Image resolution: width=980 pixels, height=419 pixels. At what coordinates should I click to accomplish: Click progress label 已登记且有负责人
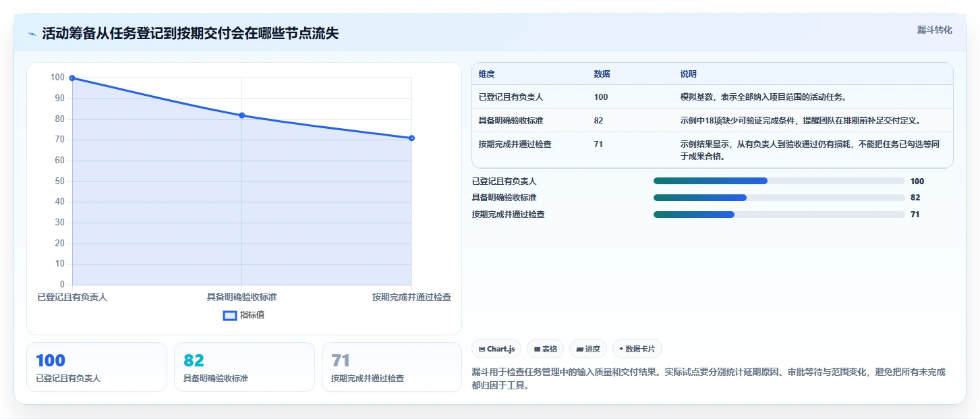click(504, 181)
